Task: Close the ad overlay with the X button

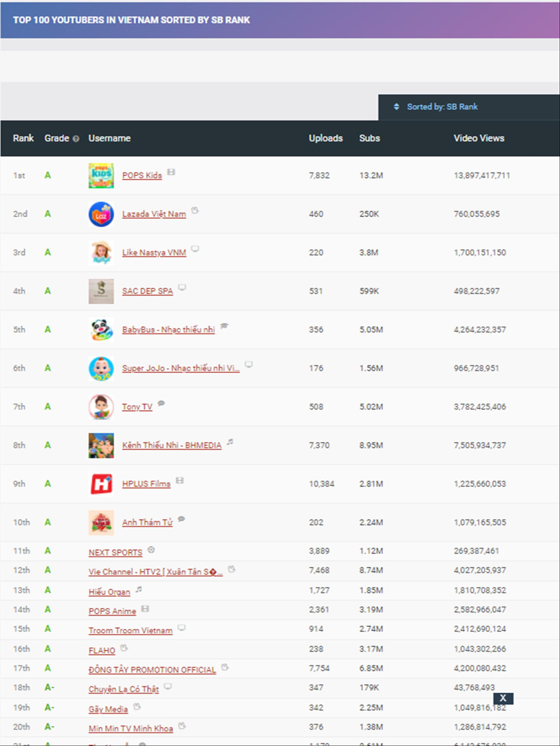Action: (503, 698)
